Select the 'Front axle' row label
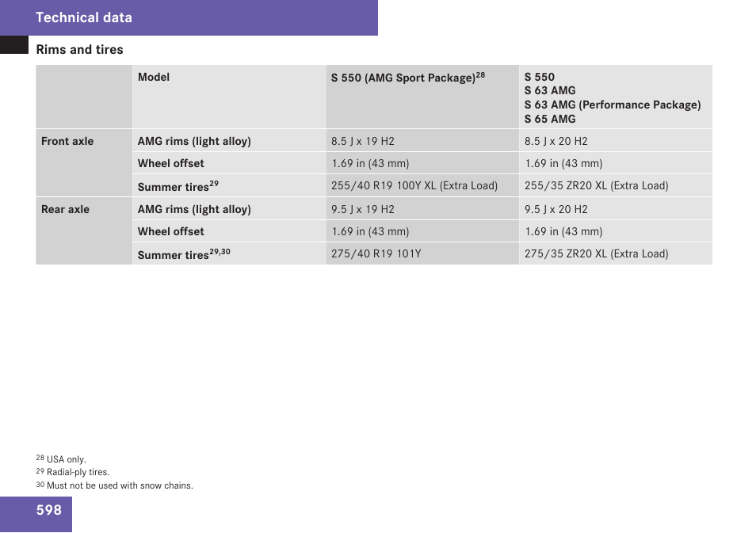The image size is (756, 533). click(x=67, y=141)
